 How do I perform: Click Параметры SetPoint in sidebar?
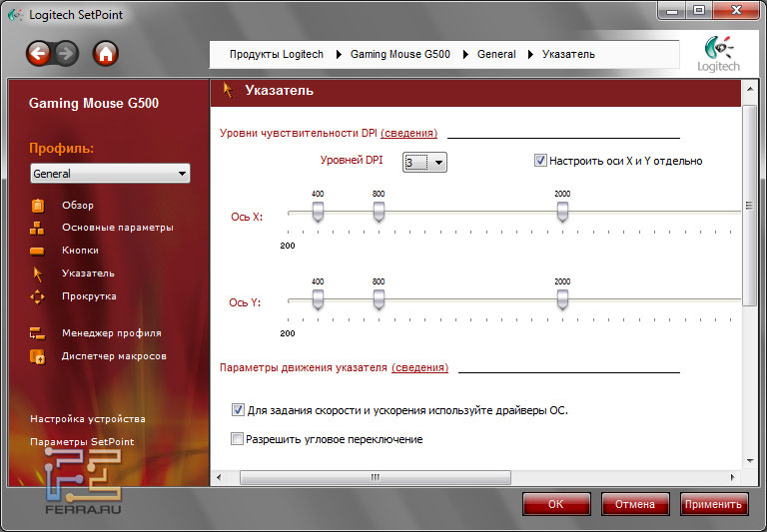coord(82,442)
